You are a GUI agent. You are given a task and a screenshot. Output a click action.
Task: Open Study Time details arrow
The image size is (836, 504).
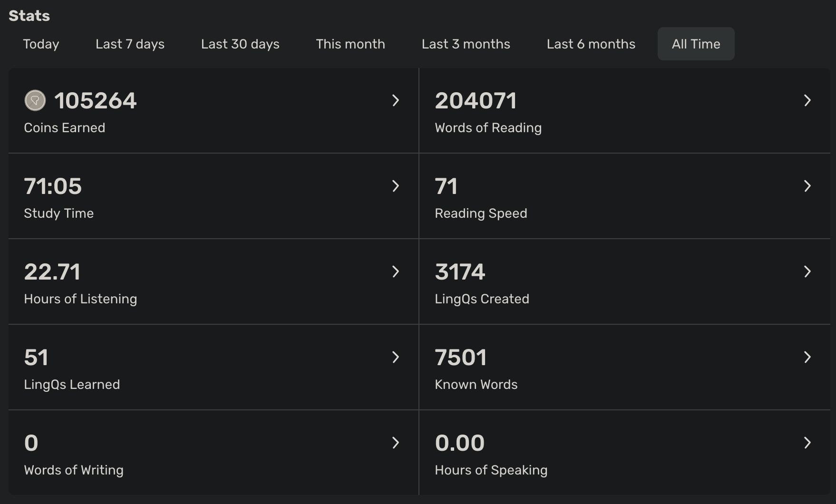click(x=395, y=186)
